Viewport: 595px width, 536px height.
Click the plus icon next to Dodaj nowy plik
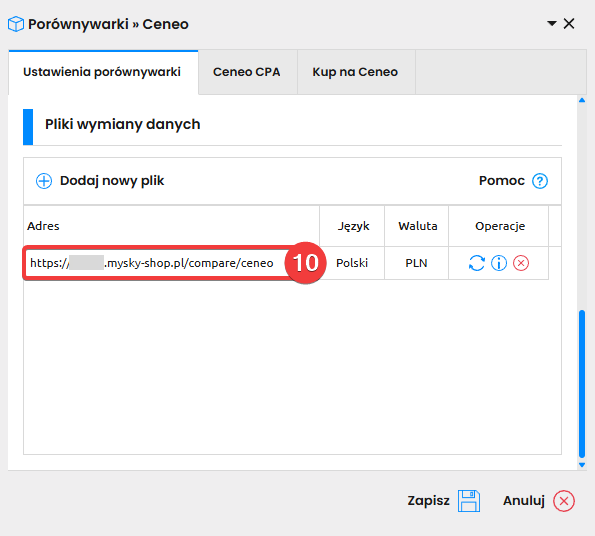[x=44, y=181]
